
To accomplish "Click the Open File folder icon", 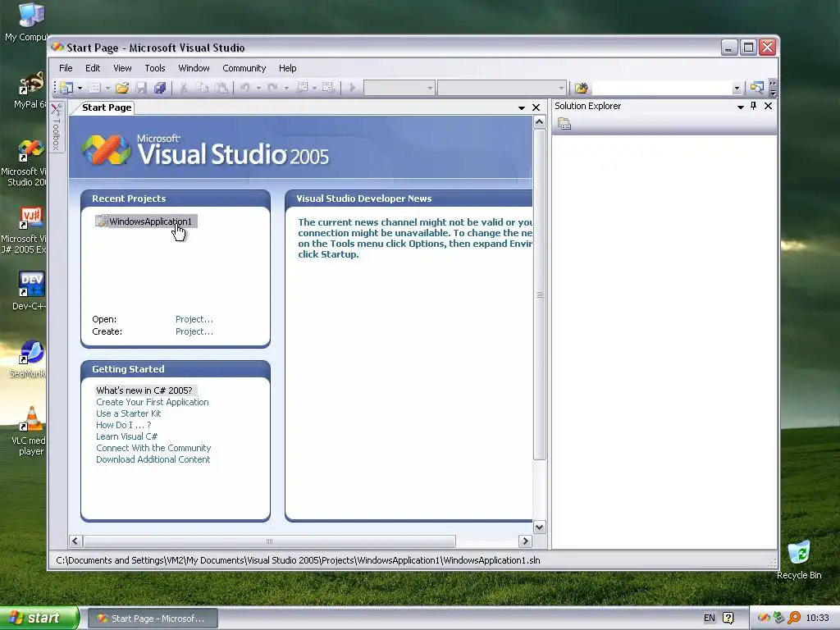I will (x=122, y=88).
